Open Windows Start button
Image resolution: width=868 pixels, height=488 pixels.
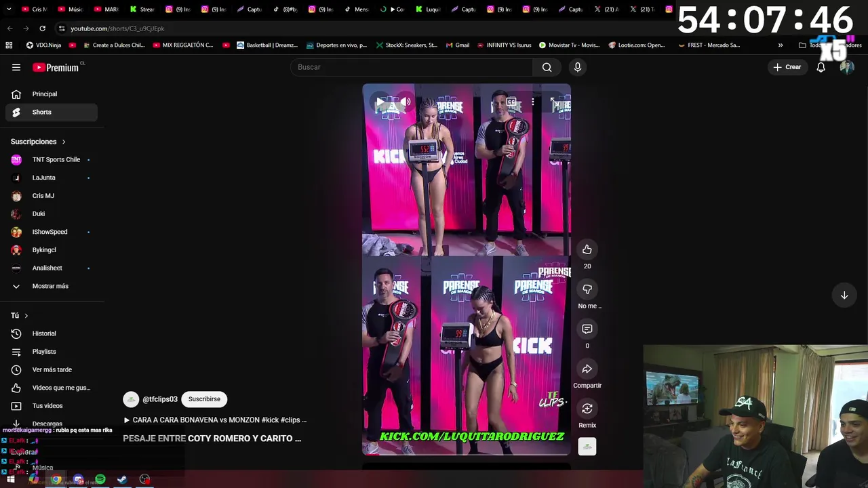pos(11,479)
